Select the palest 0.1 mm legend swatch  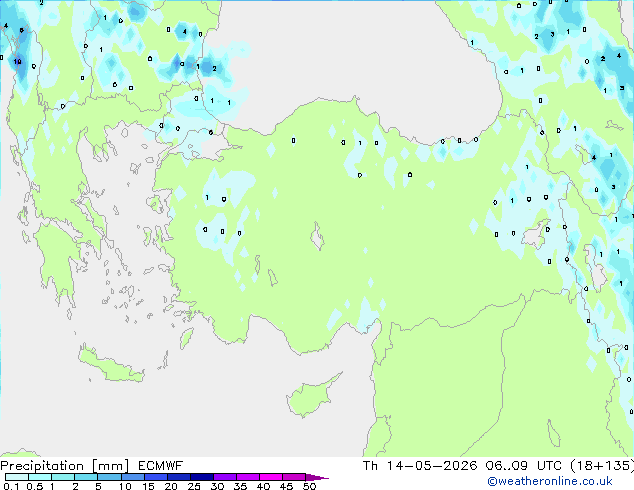[x=17, y=477]
